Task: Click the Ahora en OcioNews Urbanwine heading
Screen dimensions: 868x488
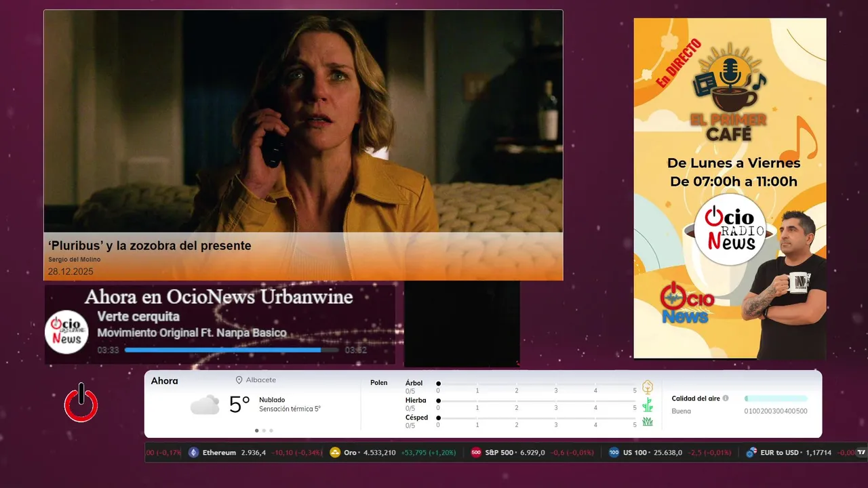Action: point(218,297)
